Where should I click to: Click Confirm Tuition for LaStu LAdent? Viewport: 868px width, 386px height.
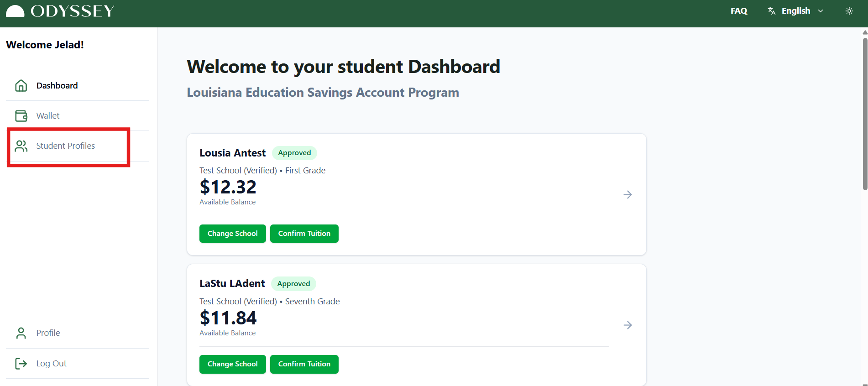pyautogui.click(x=304, y=364)
